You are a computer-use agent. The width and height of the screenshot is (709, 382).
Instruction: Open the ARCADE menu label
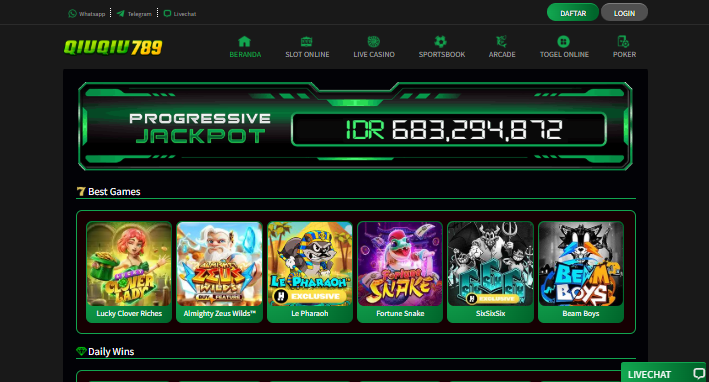coord(502,55)
